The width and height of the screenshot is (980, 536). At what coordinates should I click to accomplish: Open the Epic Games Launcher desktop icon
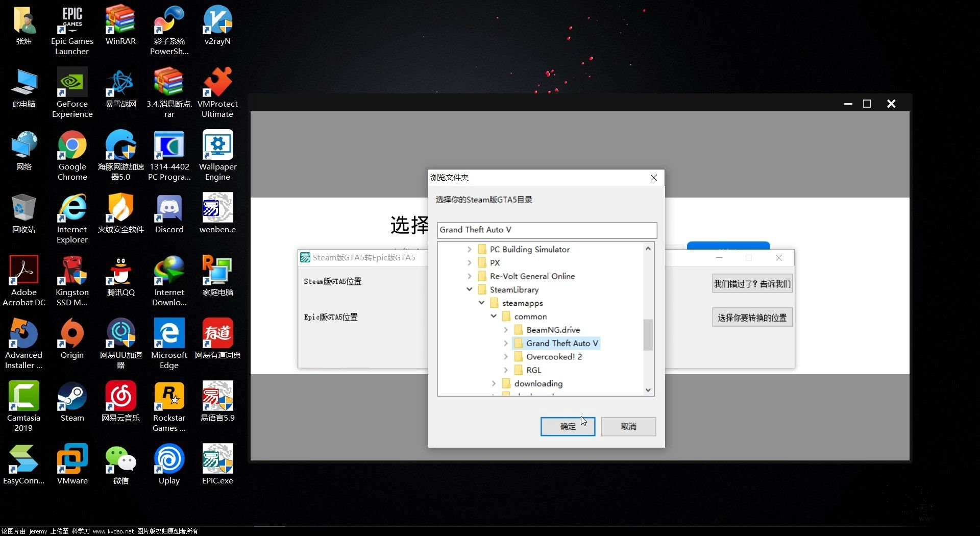[72, 30]
